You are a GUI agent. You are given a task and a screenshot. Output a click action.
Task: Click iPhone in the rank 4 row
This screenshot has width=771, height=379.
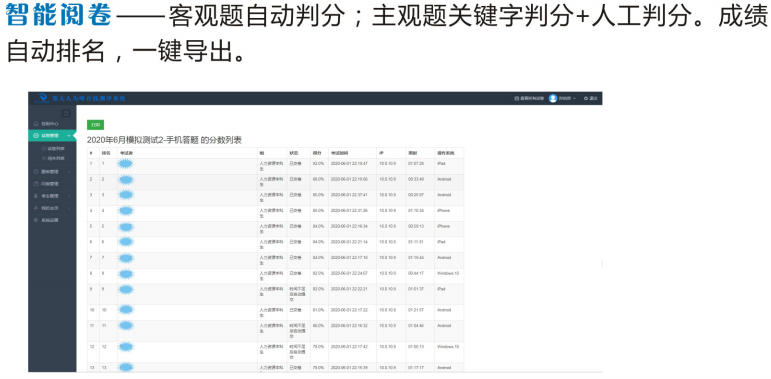[444, 210]
